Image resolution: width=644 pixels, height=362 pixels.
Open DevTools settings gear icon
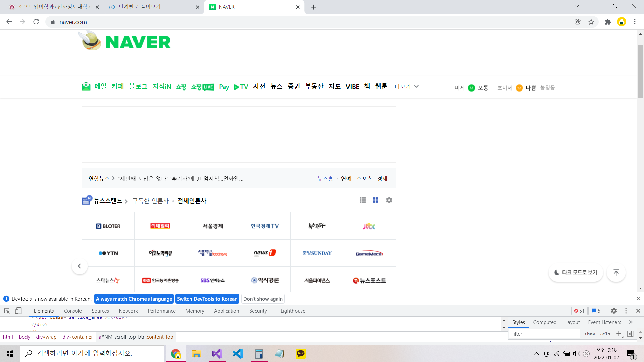coord(614,311)
